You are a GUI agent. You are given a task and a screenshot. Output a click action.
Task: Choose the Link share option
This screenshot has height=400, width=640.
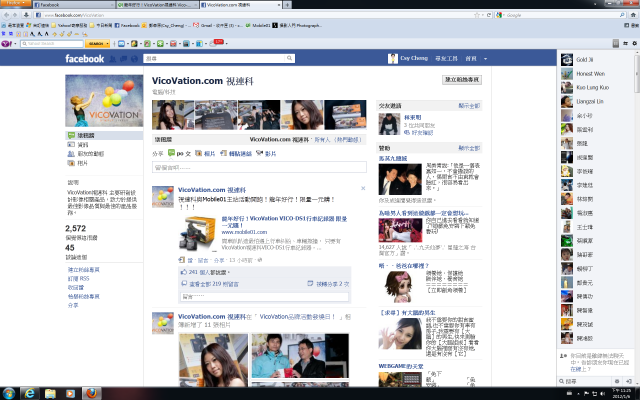(x=236, y=153)
